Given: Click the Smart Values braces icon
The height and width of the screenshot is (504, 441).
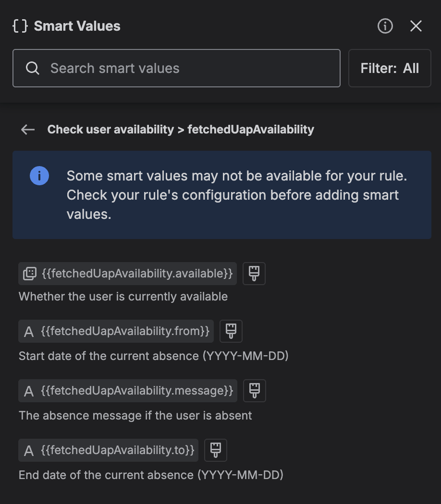Looking at the screenshot, I should [x=20, y=26].
